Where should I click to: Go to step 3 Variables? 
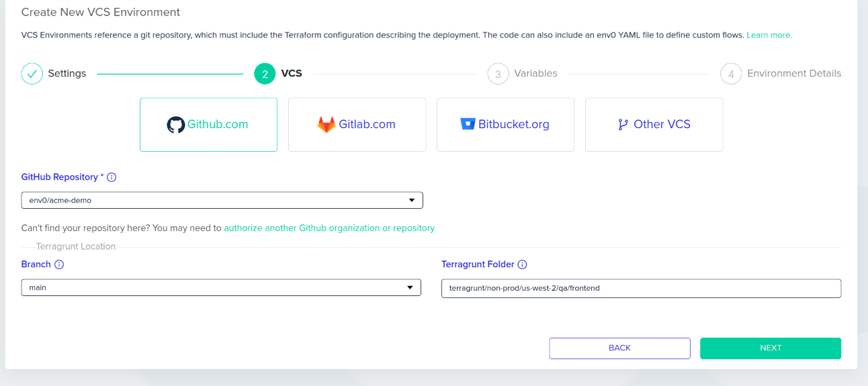[523, 74]
